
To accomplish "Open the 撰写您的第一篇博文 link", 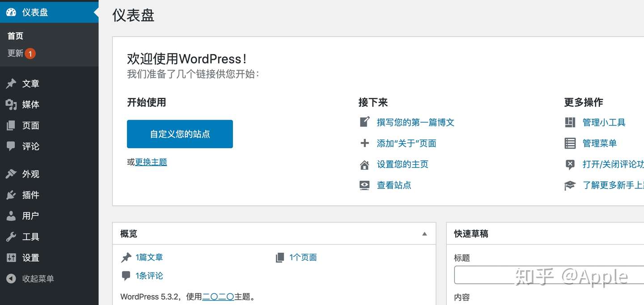I will [x=415, y=122].
